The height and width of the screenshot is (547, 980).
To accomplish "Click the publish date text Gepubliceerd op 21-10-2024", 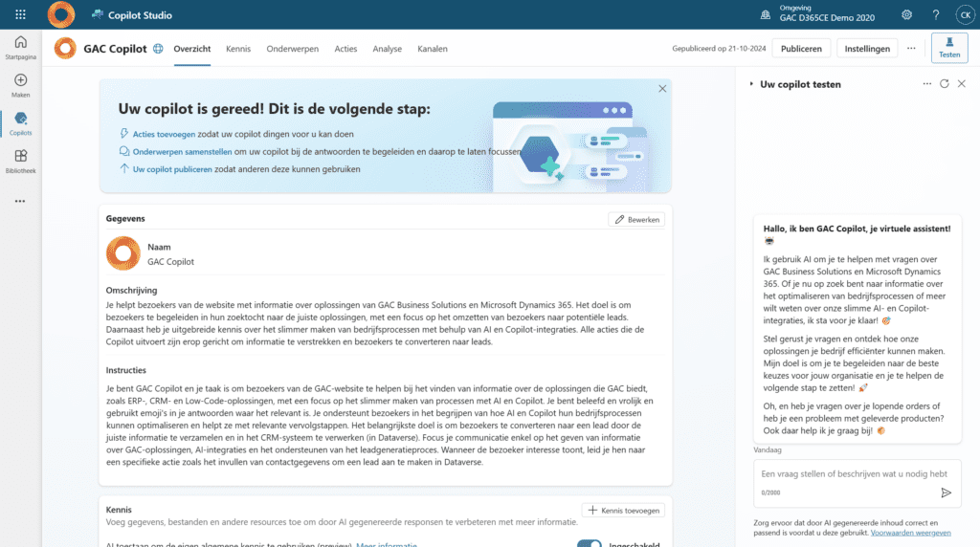I will 719,48.
